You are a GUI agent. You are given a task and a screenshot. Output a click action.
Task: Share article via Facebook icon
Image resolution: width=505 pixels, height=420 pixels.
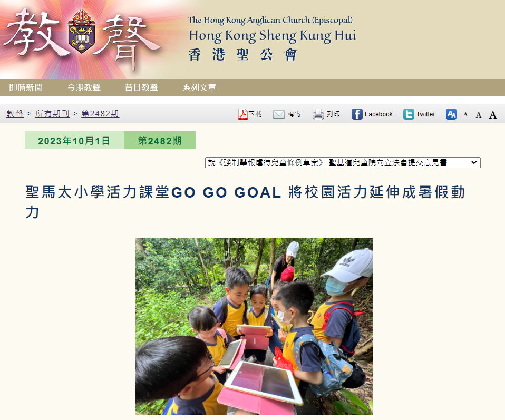click(x=357, y=114)
